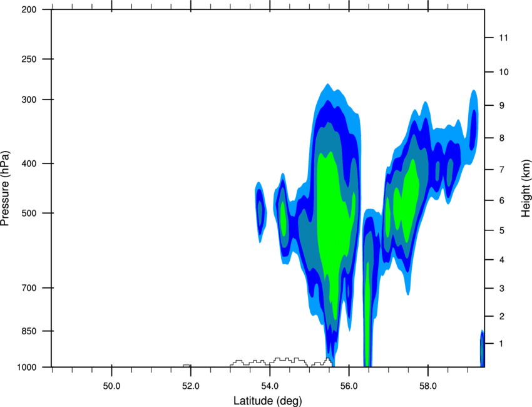This screenshot has height=407, width=532.
Task: Pick the 7 km height label
Action: click(502, 170)
